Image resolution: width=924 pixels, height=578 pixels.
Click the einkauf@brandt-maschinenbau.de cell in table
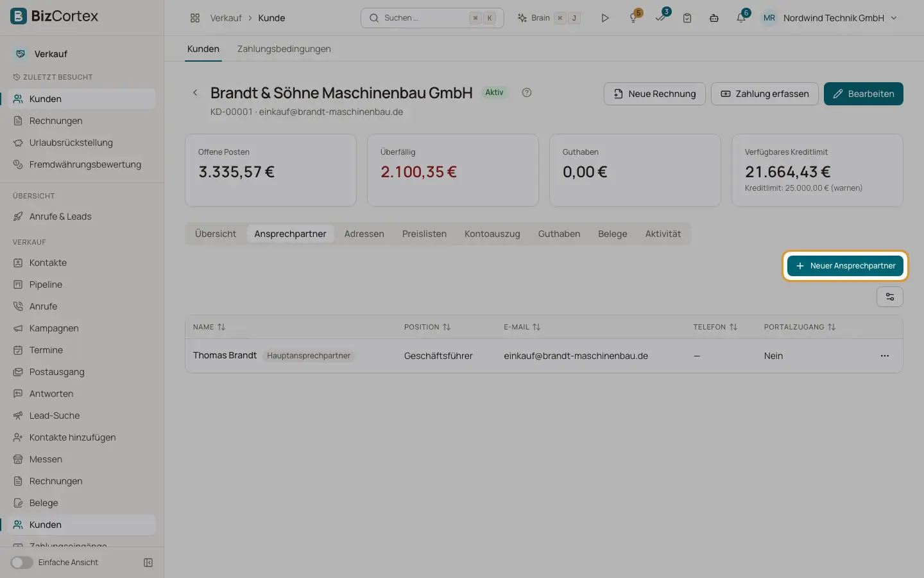[576, 356]
